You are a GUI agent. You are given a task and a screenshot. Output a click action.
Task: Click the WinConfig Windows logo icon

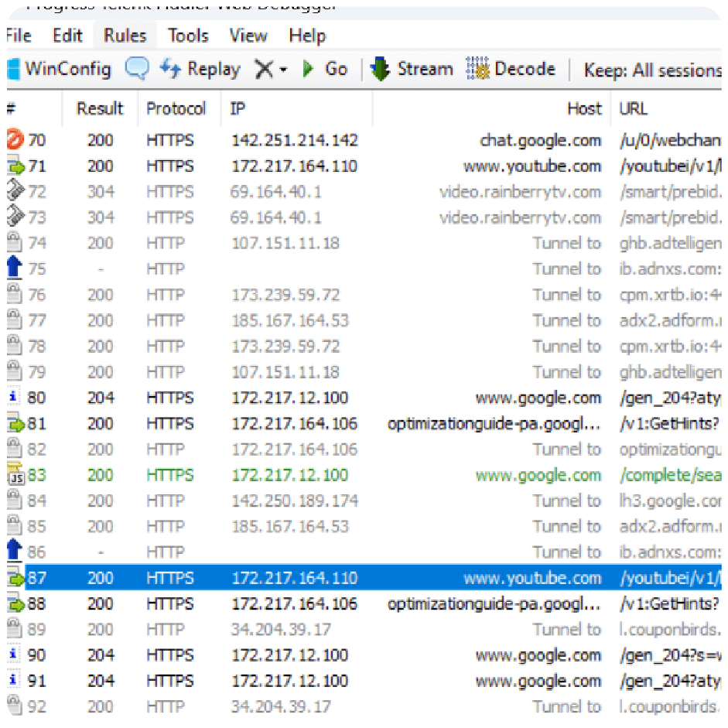coord(13,70)
